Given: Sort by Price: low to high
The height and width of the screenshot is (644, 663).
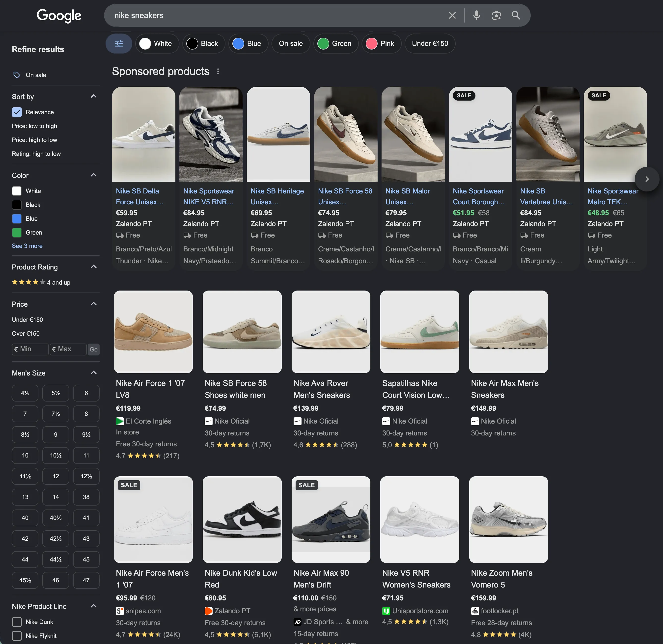Looking at the screenshot, I should click(x=34, y=126).
